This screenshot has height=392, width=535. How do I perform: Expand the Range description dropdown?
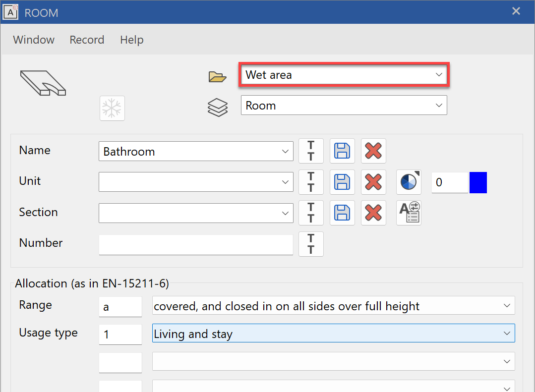(x=507, y=306)
